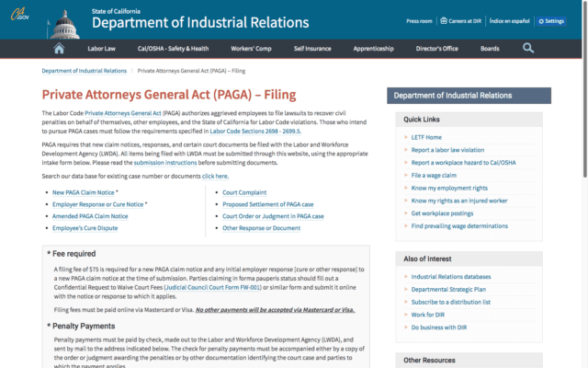Open the Cal/OSHA - Safety & Health menu
Screen dimensions: 588x368
pos(174,49)
